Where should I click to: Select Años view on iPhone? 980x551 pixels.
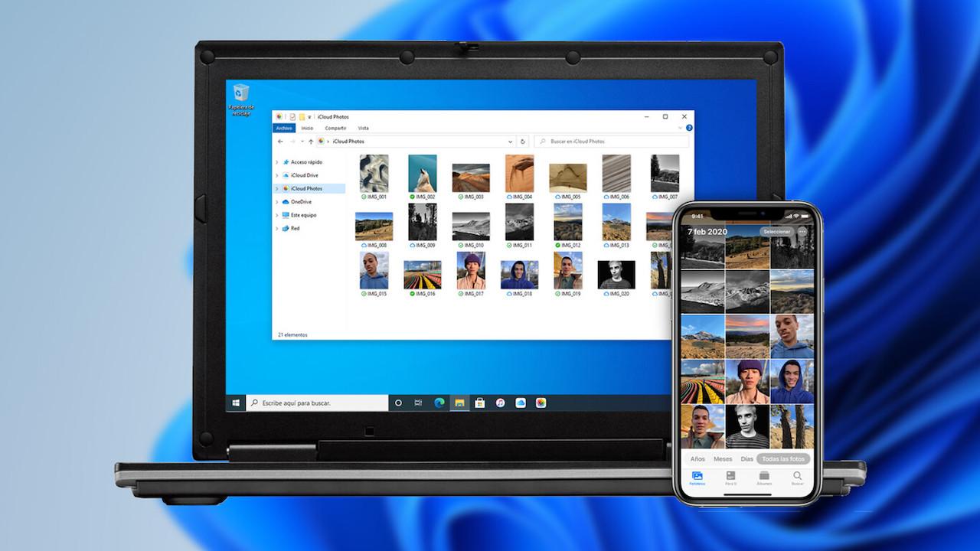(x=697, y=458)
